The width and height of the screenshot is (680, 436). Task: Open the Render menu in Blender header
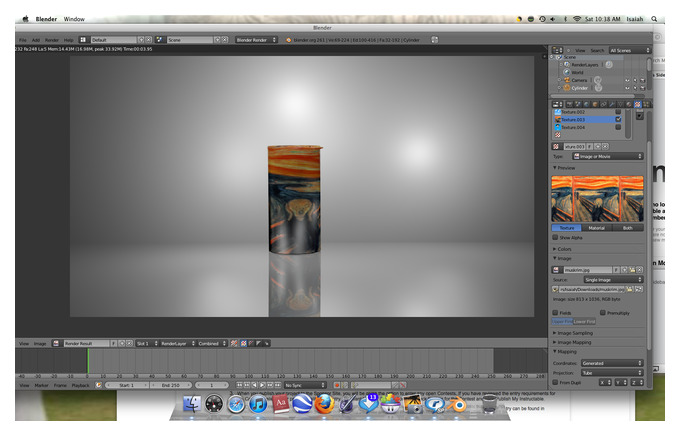52,40
